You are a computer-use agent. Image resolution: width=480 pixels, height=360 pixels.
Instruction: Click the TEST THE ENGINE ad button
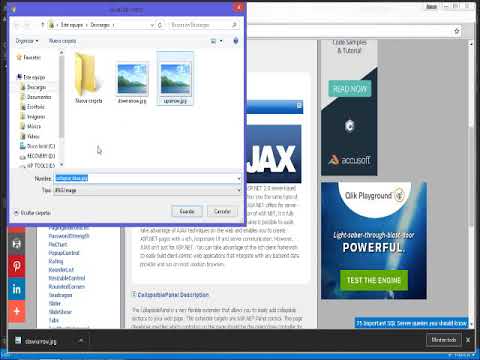pyautogui.click(x=374, y=280)
